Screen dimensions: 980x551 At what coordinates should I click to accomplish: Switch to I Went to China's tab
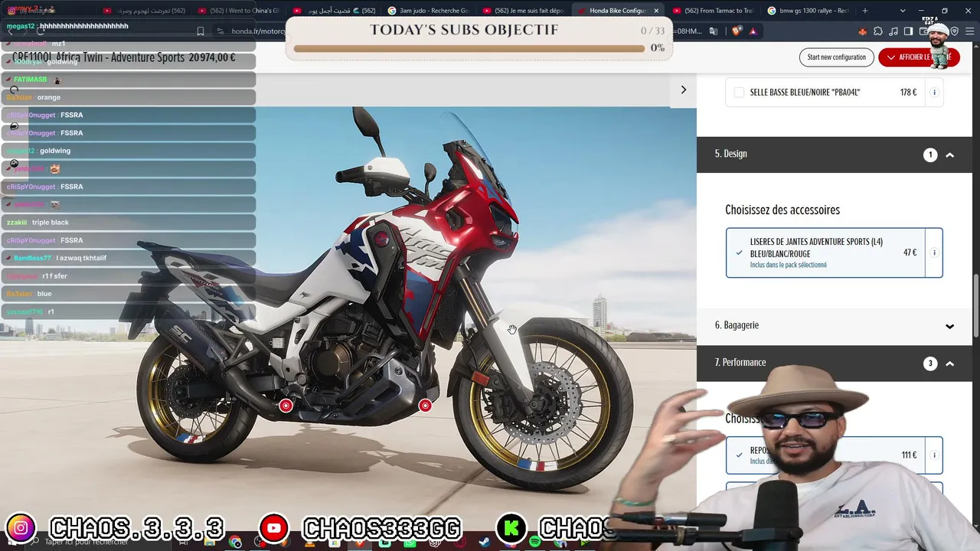click(239, 11)
